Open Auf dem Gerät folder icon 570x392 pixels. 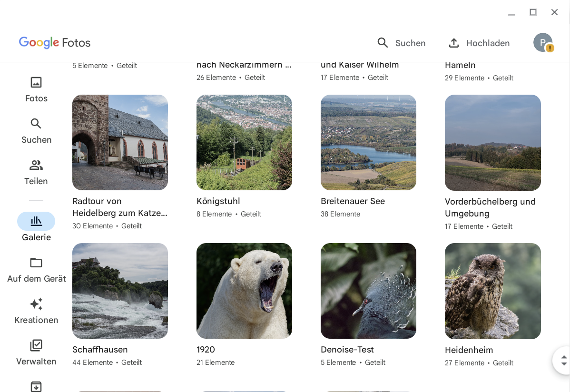[x=36, y=263]
